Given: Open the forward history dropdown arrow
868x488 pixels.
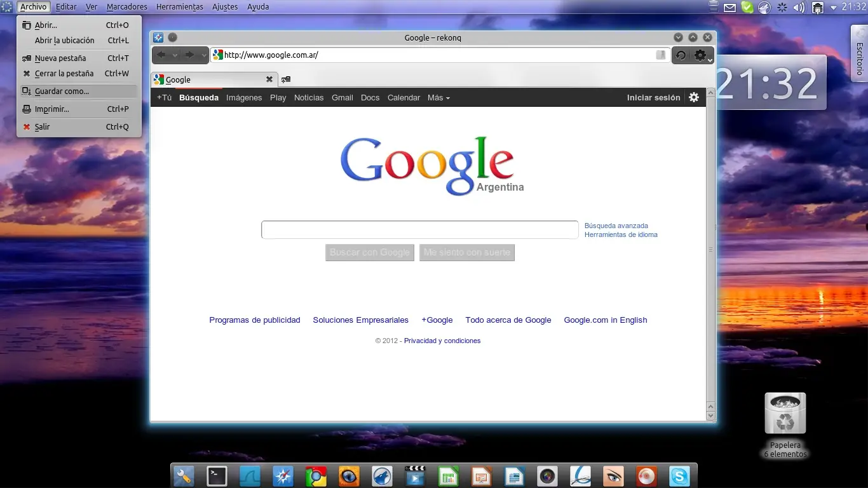Looking at the screenshot, I should [x=203, y=55].
